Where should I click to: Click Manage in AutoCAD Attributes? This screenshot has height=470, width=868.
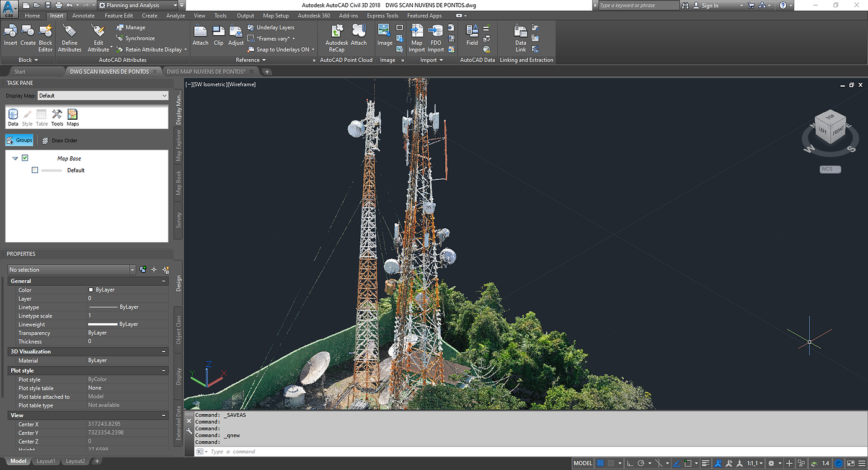pos(131,27)
